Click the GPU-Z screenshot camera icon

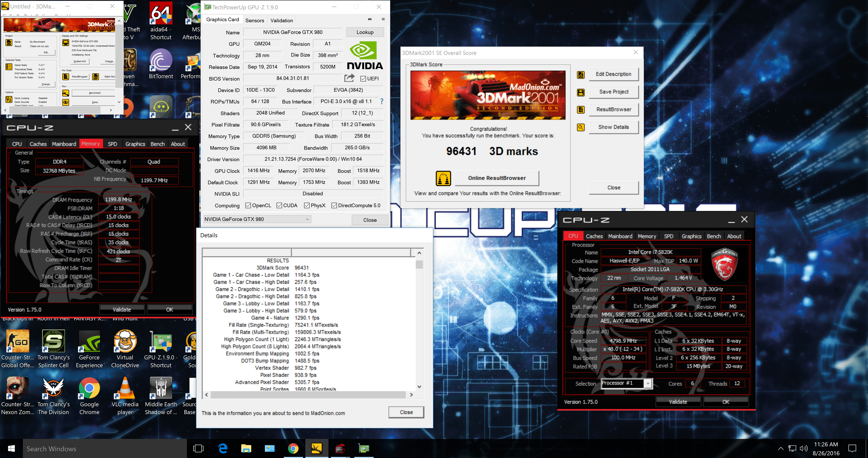[370, 19]
